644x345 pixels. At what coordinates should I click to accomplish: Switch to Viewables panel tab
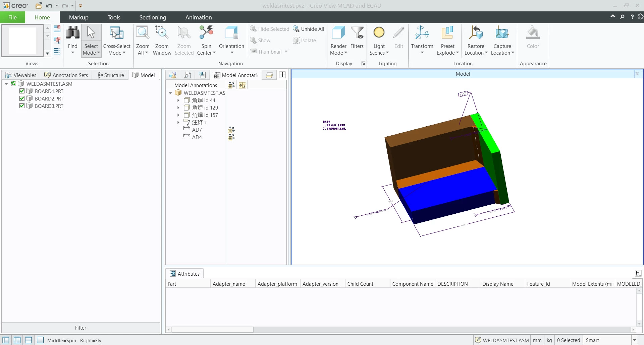(21, 75)
